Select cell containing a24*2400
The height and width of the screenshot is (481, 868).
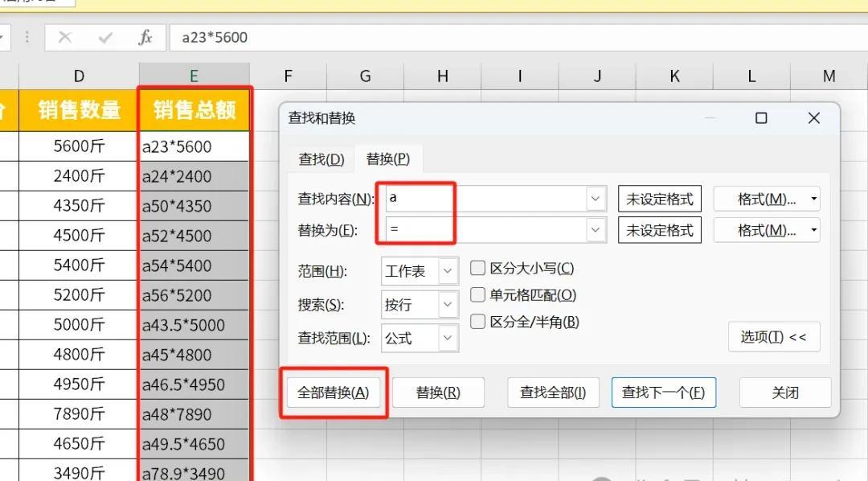coord(194,176)
